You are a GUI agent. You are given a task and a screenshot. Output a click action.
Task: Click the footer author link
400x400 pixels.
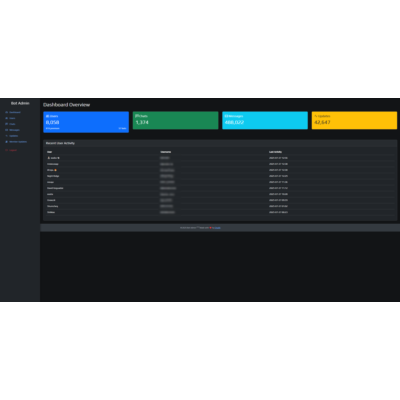coord(216,228)
